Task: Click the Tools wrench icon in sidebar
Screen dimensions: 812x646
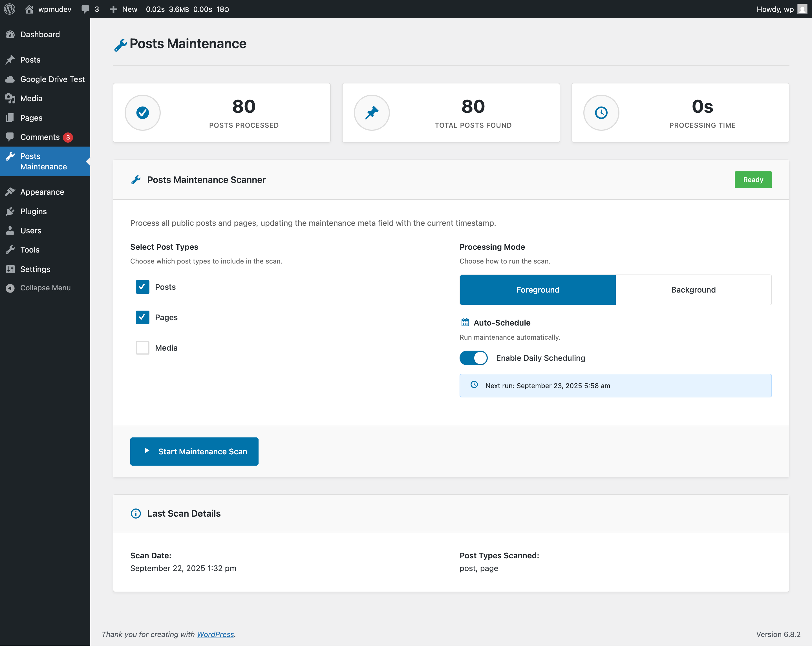Action: 10,250
